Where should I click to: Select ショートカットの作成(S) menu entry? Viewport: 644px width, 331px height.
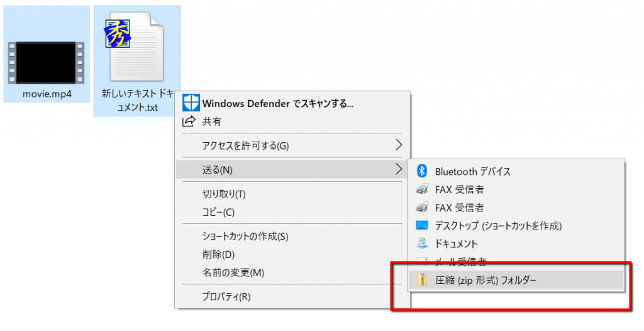pyautogui.click(x=245, y=237)
